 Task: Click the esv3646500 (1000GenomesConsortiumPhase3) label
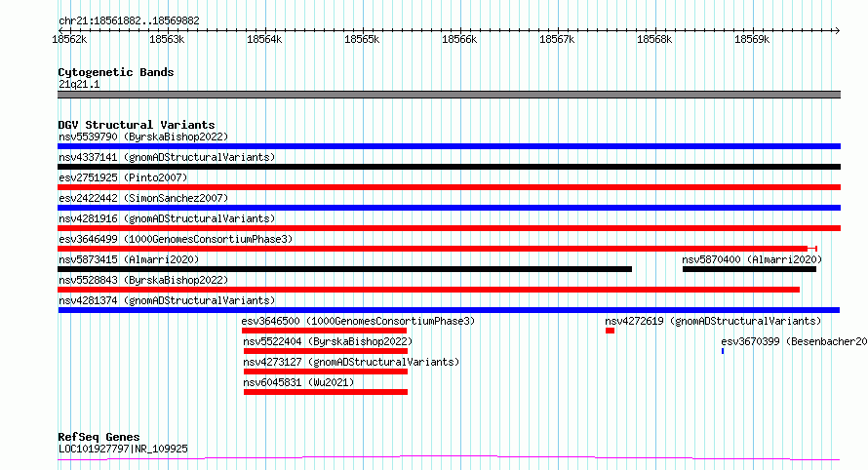(x=358, y=321)
